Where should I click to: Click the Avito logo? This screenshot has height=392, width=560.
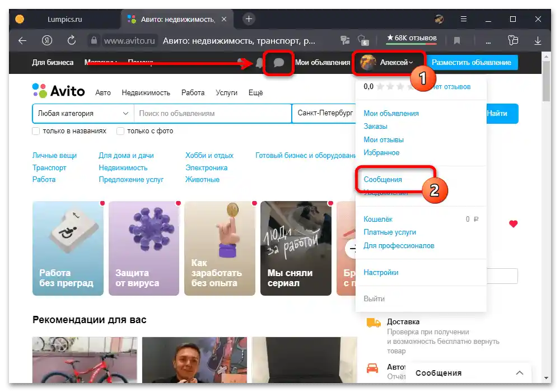(x=59, y=91)
